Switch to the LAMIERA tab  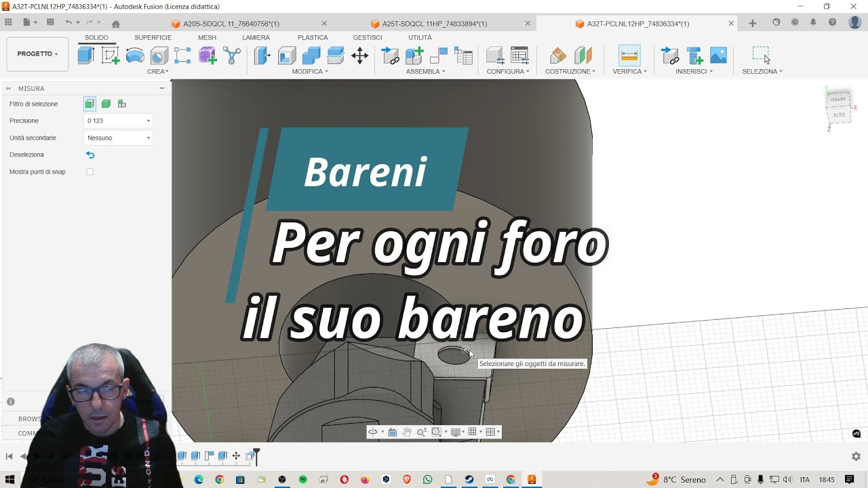(x=256, y=38)
